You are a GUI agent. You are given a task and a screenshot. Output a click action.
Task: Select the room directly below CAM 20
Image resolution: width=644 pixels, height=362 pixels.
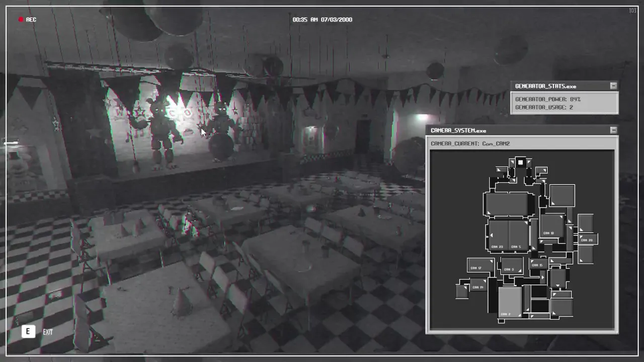[586, 254]
